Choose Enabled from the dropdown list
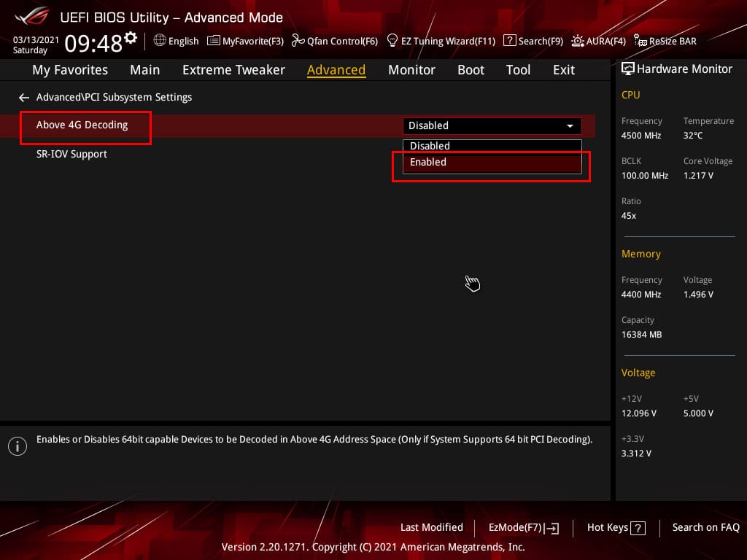 point(492,163)
